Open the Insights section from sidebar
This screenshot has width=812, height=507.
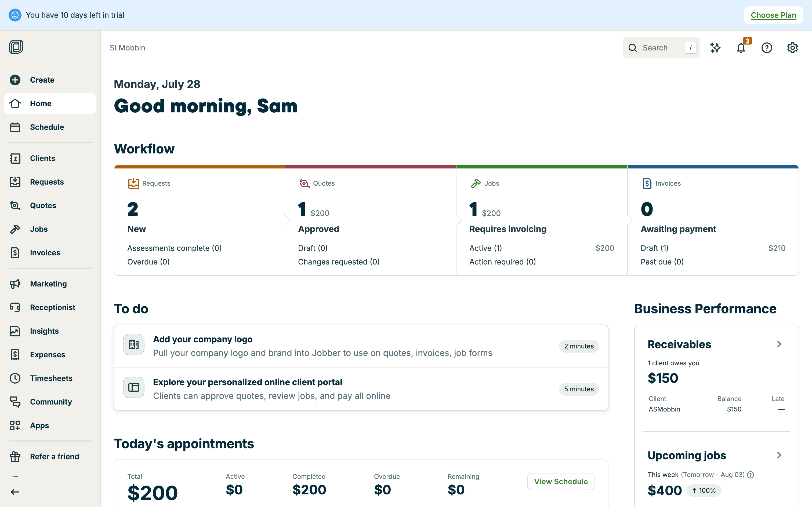click(x=15, y=331)
